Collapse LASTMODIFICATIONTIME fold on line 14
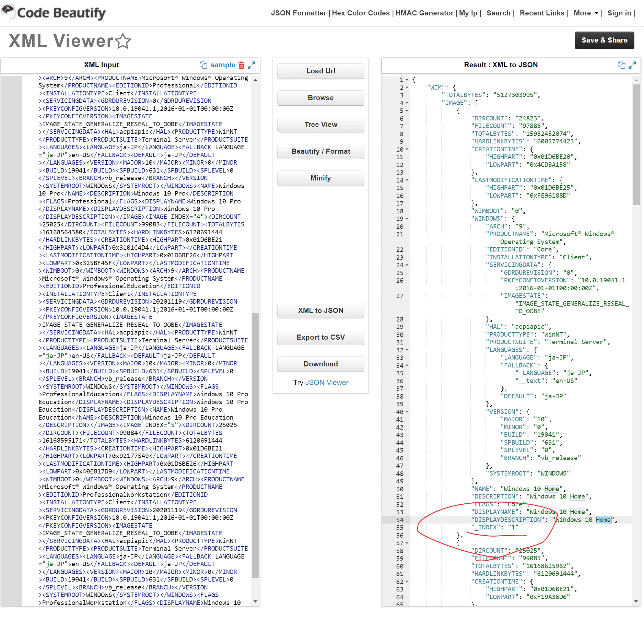The image size is (644, 644). 407,180
